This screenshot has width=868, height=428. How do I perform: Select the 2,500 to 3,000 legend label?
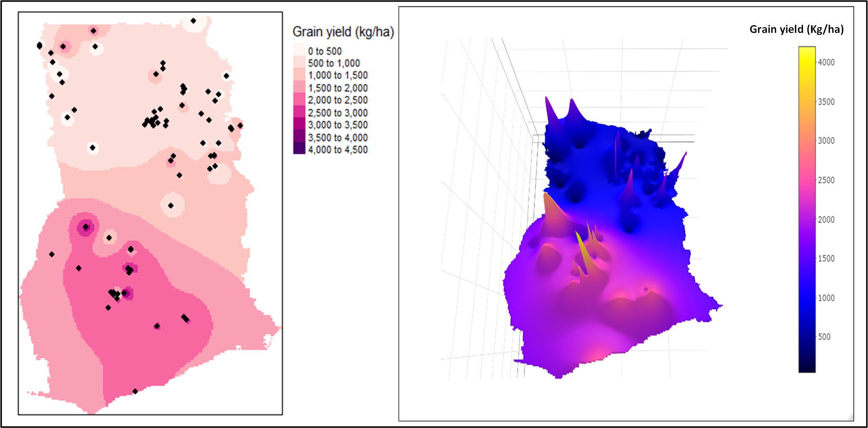337,113
